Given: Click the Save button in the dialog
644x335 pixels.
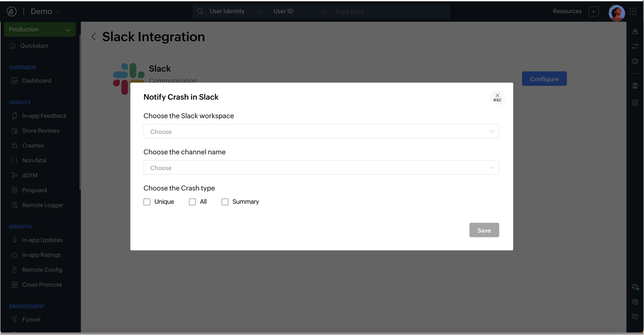Looking at the screenshot, I should pyautogui.click(x=484, y=230).
